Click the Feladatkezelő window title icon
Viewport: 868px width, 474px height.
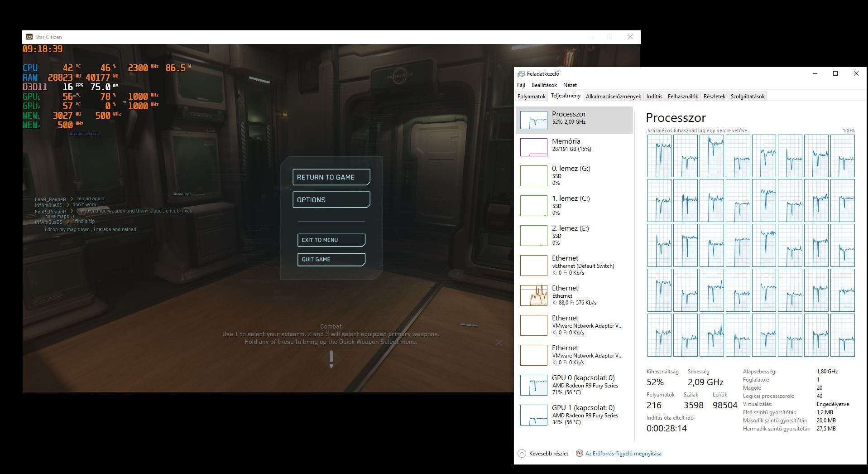[x=521, y=73]
